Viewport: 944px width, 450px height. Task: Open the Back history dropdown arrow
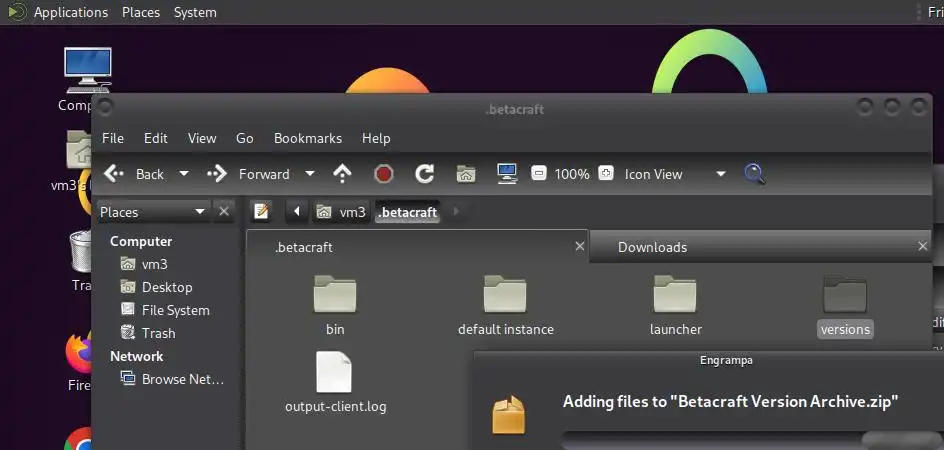click(184, 174)
